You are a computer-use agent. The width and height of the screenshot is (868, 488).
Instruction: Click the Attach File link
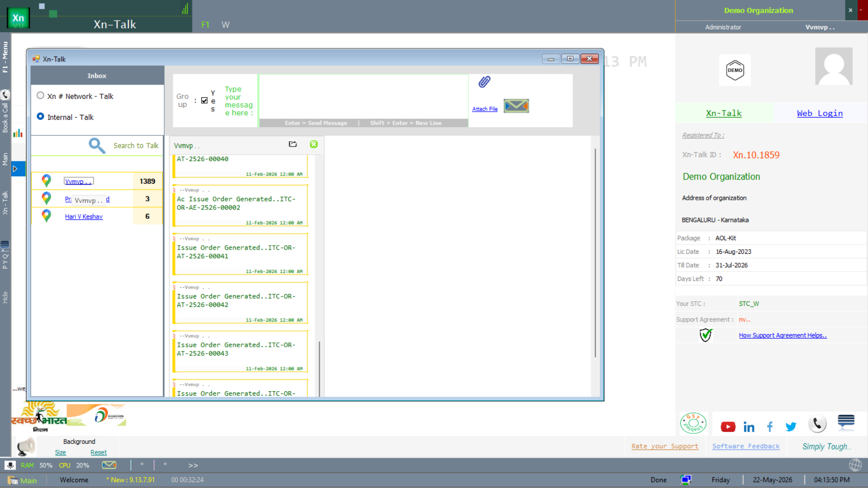485,109
